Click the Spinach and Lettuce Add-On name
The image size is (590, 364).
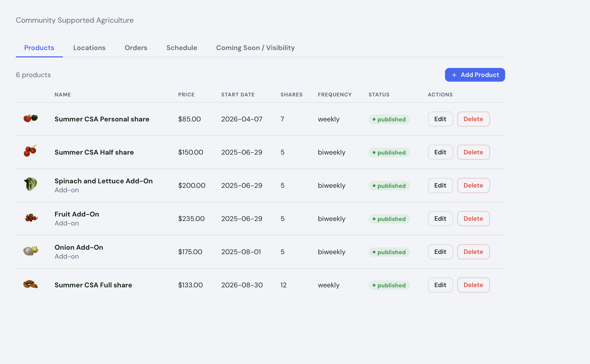tap(104, 181)
